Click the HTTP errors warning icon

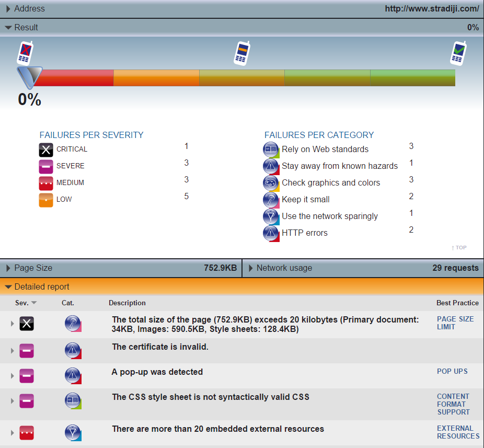[271, 234]
